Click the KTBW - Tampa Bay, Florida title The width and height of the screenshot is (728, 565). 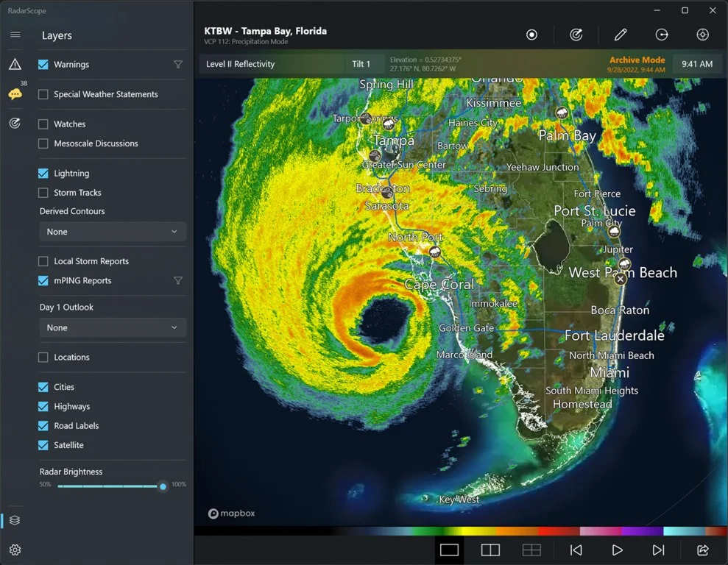(x=266, y=31)
